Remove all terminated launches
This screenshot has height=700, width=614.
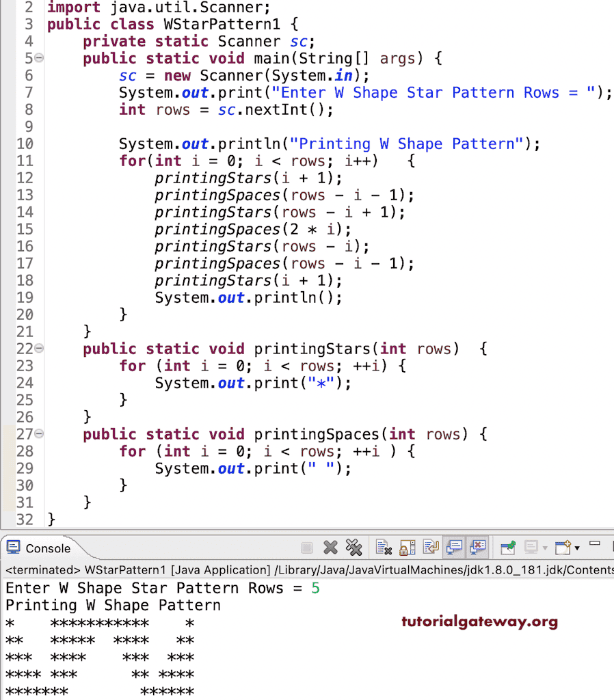click(x=353, y=547)
